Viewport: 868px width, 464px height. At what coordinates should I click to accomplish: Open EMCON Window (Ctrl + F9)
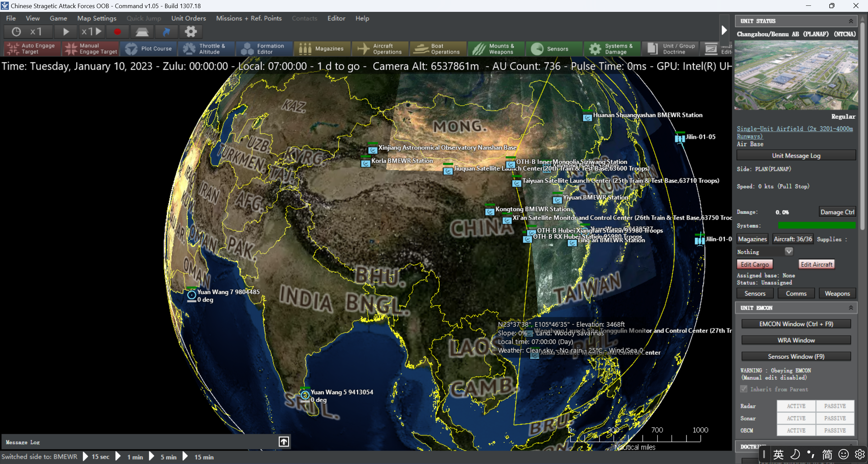(796, 324)
